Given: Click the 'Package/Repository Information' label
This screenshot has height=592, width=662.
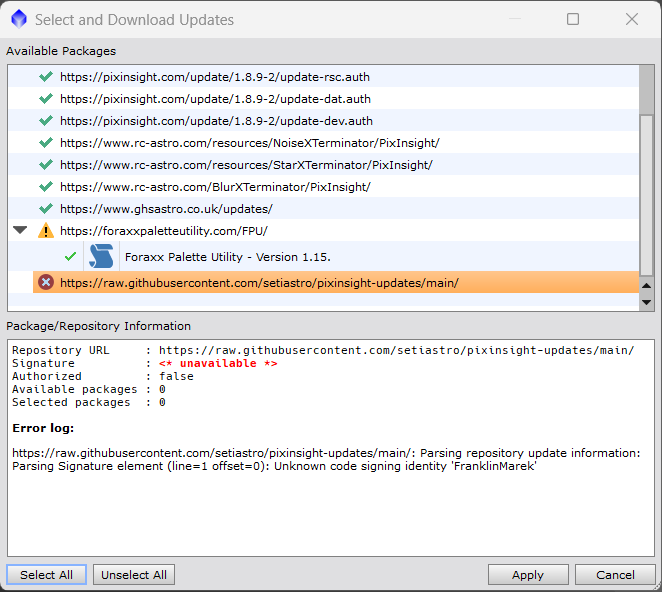Looking at the screenshot, I should pos(98,326).
